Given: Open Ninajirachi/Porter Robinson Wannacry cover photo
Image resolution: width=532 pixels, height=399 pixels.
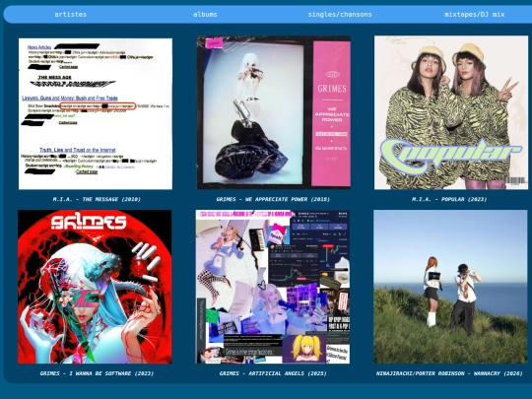Looking at the screenshot, I should point(450,287).
